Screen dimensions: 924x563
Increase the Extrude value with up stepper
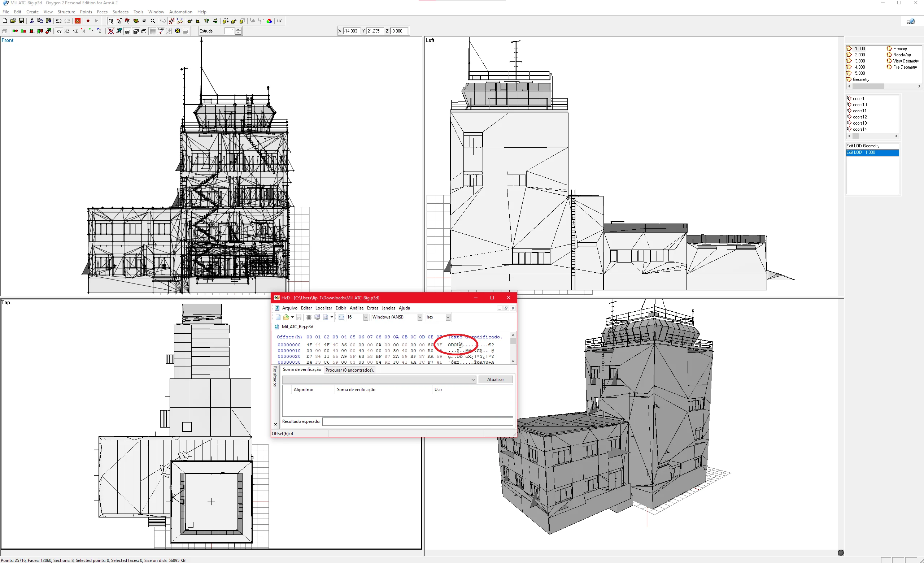(x=239, y=29)
